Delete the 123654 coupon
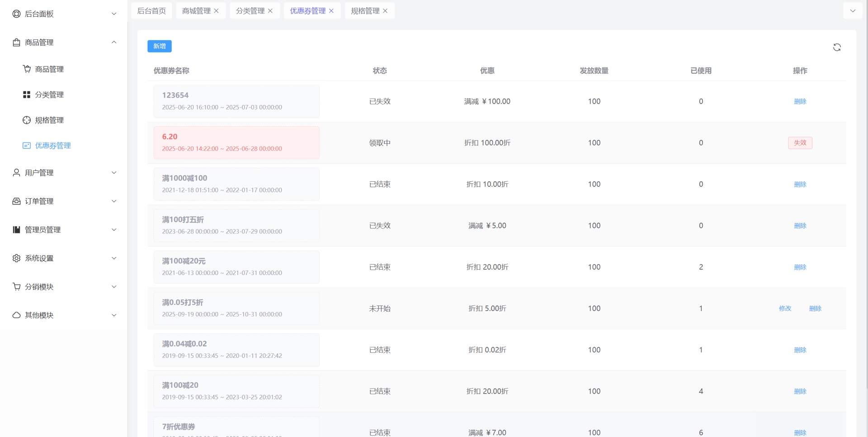This screenshot has width=868, height=437. [x=800, y=101]
